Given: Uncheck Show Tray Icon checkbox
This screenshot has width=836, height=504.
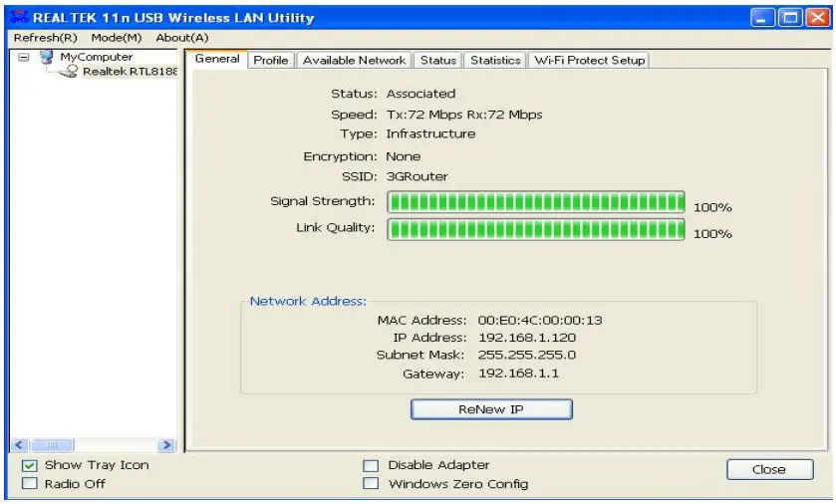Looking at the screenshot, I should [30, 465].
